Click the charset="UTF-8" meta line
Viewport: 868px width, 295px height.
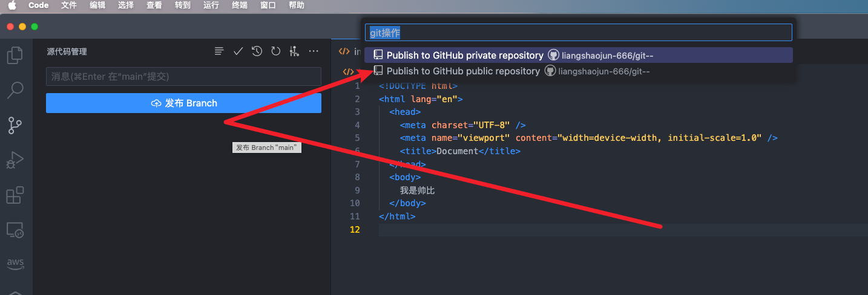pos(462,125)
